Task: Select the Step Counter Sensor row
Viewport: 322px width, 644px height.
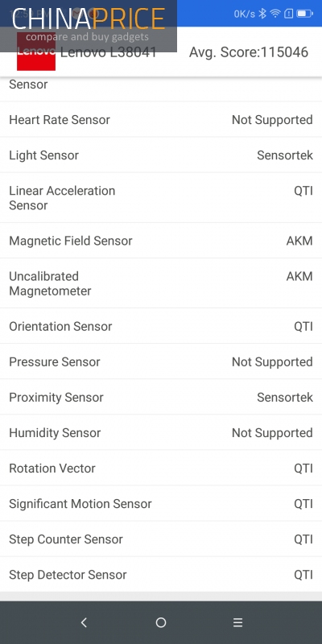Action: click(x=161, y=539)
